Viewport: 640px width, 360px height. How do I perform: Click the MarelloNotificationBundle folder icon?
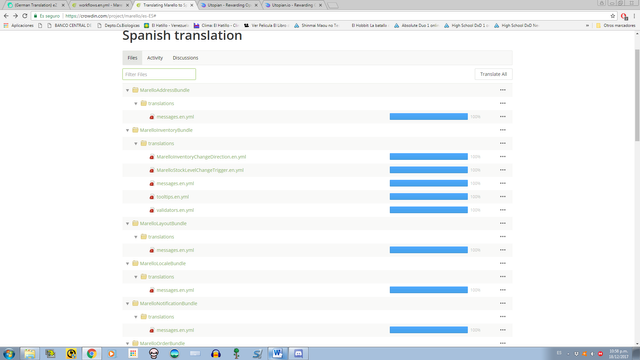coord(135,303)
